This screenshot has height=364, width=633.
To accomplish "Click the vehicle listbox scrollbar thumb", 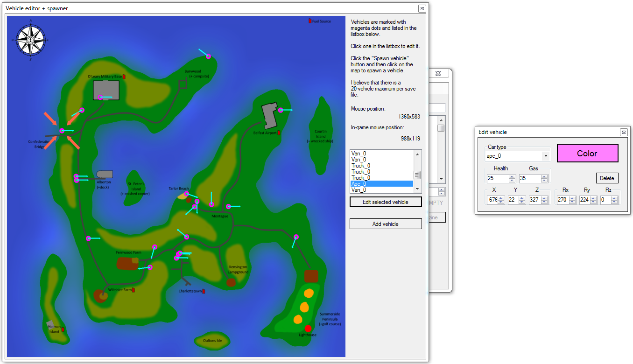I will pyautogui.click(x=417, y=175).
